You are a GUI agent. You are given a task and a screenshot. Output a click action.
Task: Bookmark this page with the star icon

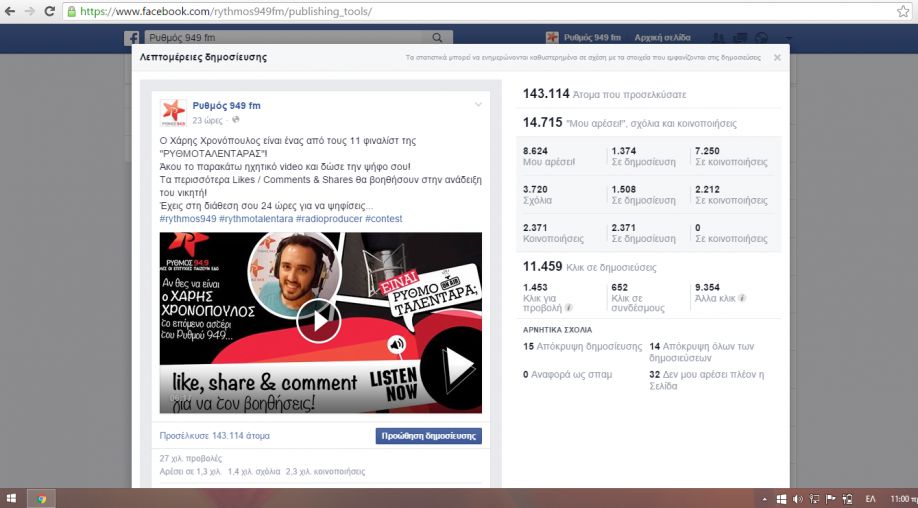click(903, 11)
